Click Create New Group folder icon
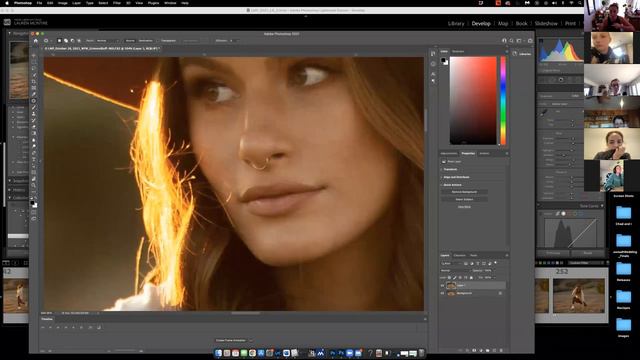640x360 pixels. [x=487, y=351]
